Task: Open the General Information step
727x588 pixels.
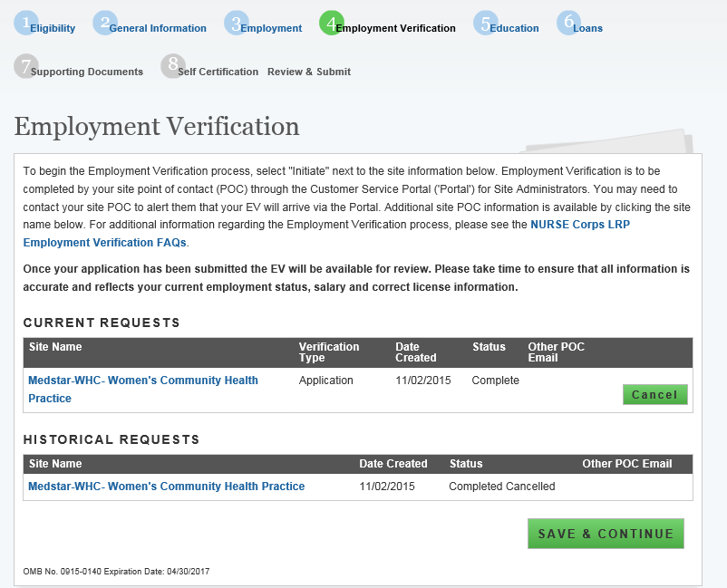Action: click(x=158, y=28)
